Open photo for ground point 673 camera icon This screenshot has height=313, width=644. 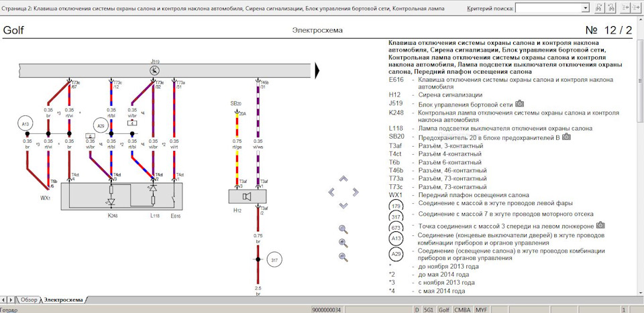click(x=600, y=225)
